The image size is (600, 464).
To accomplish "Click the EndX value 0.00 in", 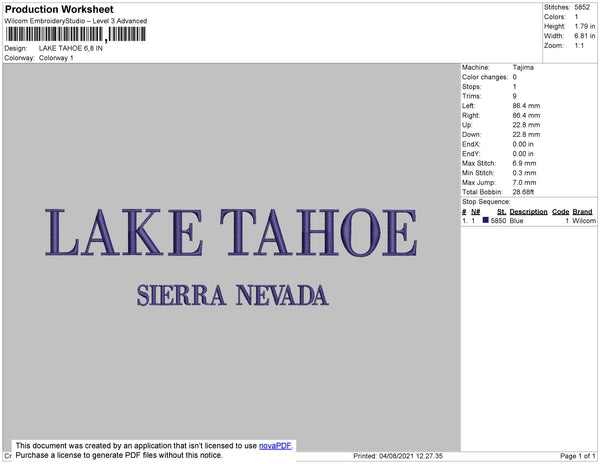I will tap(523, 144).
